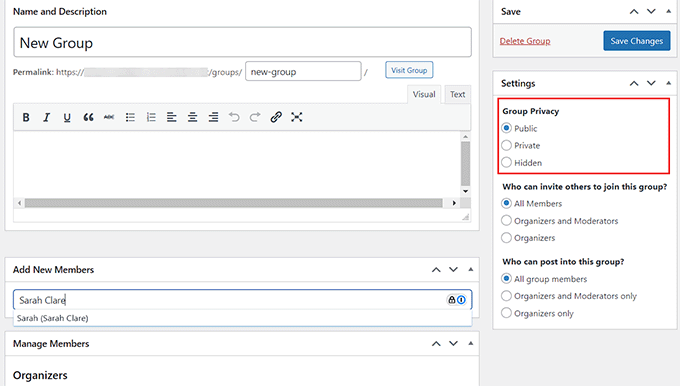
Task: Center align the description text
Action: click(193, 117)
